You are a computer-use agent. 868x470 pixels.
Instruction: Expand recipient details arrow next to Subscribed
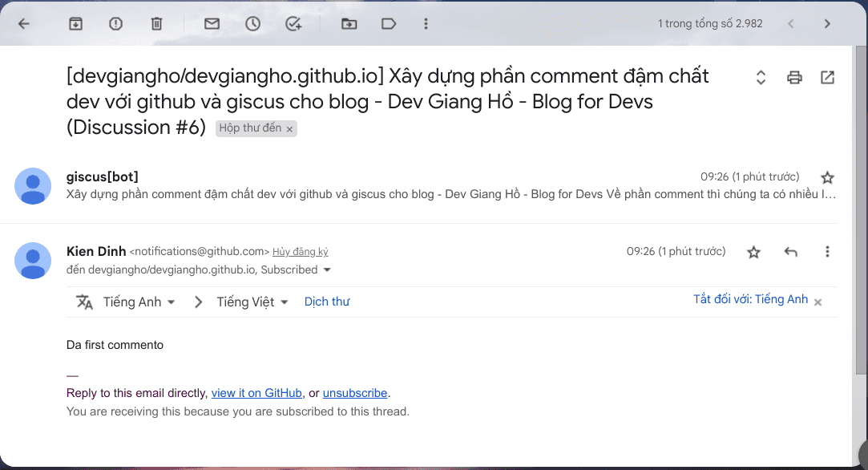point(327,270)
